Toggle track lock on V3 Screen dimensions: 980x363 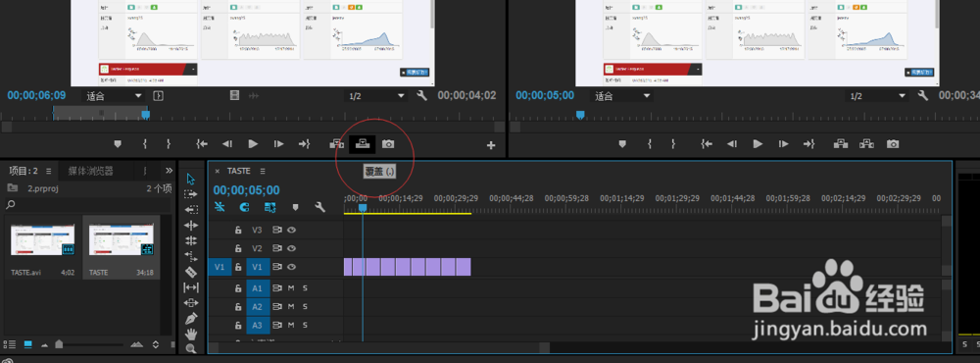point(238,230)
